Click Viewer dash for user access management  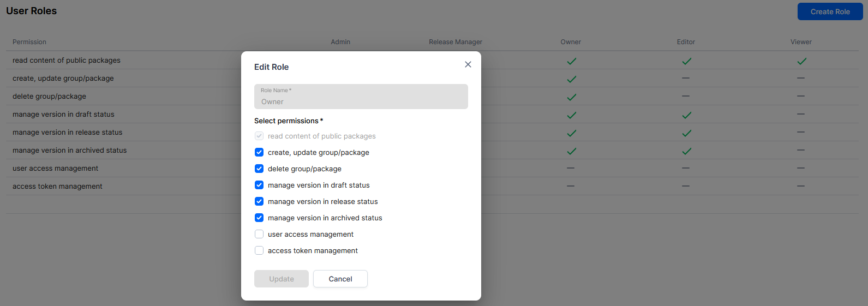(x=801, y=168)
